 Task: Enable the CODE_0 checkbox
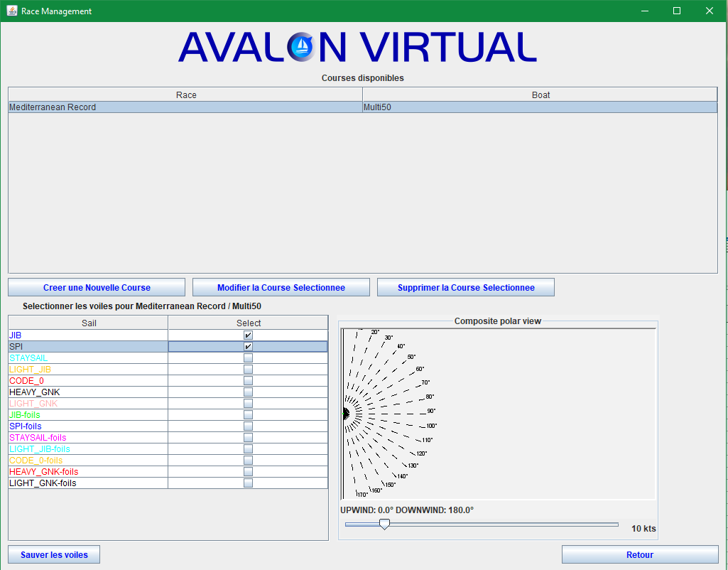click(248, 380)
